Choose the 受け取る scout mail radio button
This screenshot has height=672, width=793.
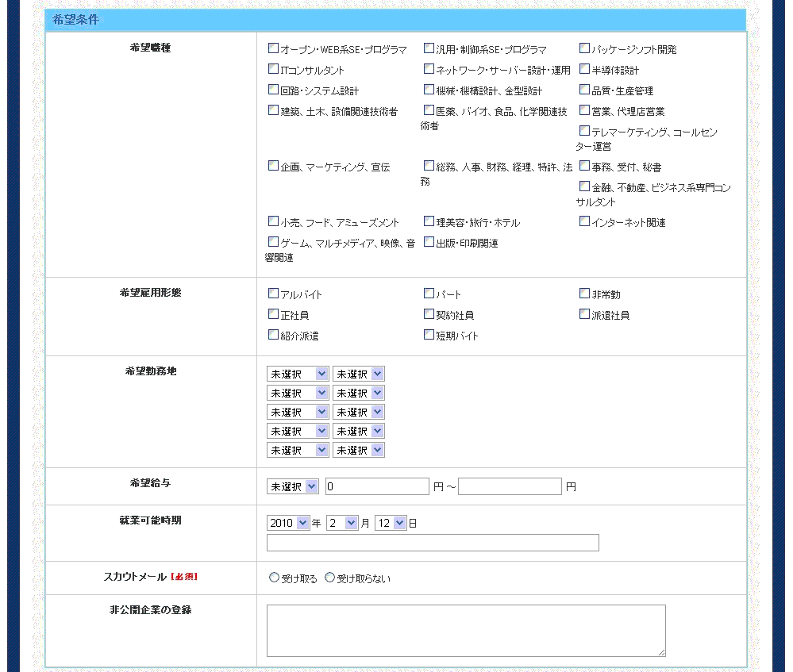coord(275,578)
